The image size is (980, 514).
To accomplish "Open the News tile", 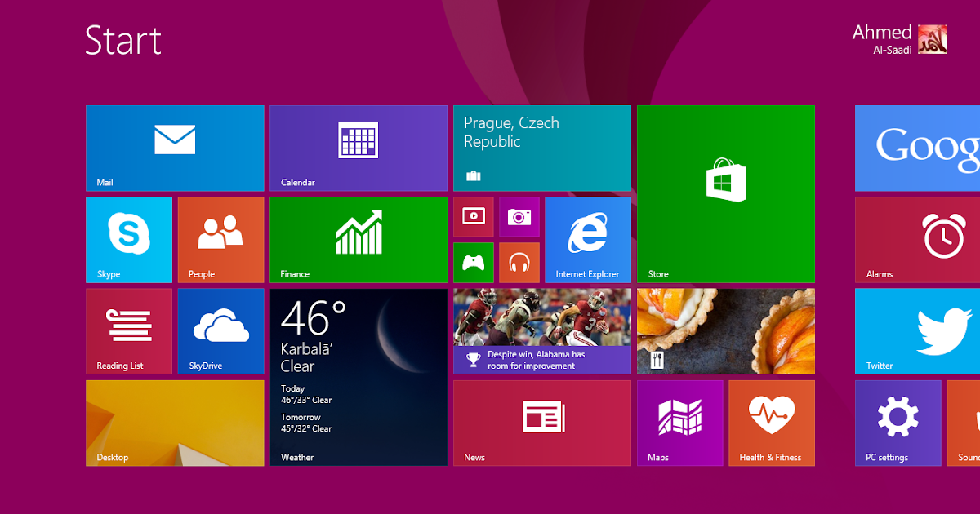I will click(542, 423).
